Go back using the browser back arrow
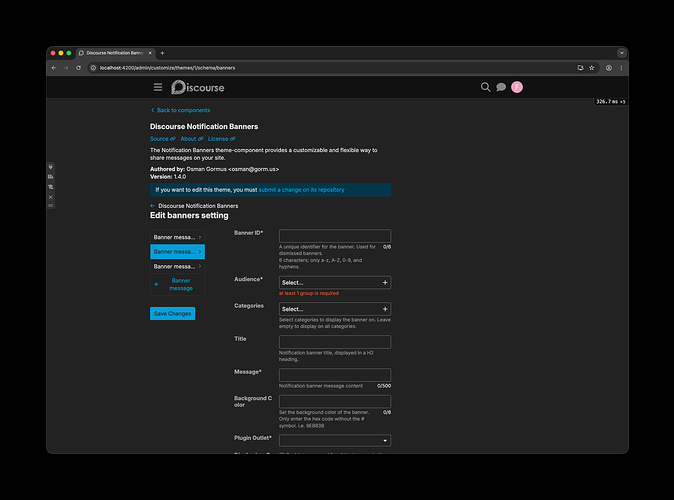 [54, 68]
